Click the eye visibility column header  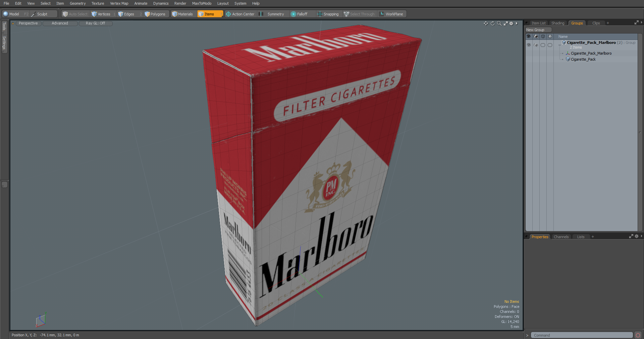tap(529, 37)
